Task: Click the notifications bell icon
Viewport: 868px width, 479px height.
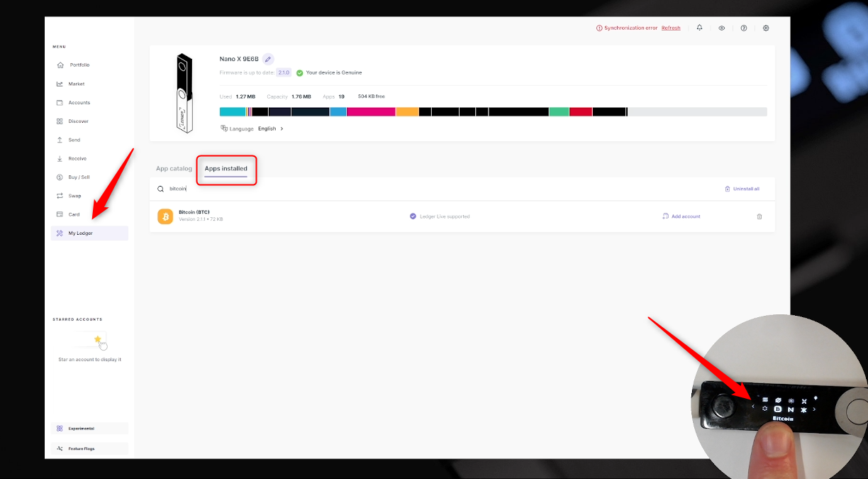Action: [699, 28]
